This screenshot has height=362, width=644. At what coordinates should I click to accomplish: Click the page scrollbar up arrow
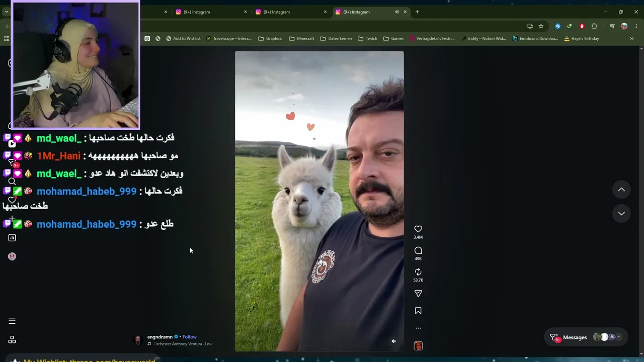point(641,48)
